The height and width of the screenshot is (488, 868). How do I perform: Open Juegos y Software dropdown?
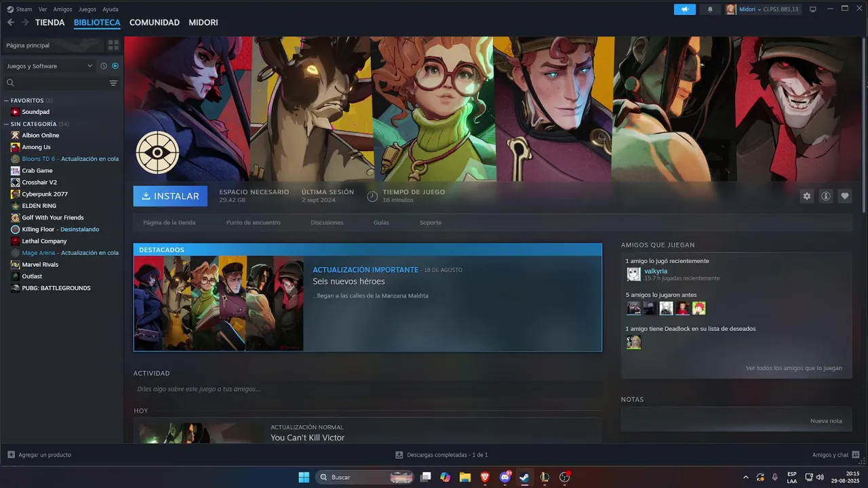tap(49, 66)
